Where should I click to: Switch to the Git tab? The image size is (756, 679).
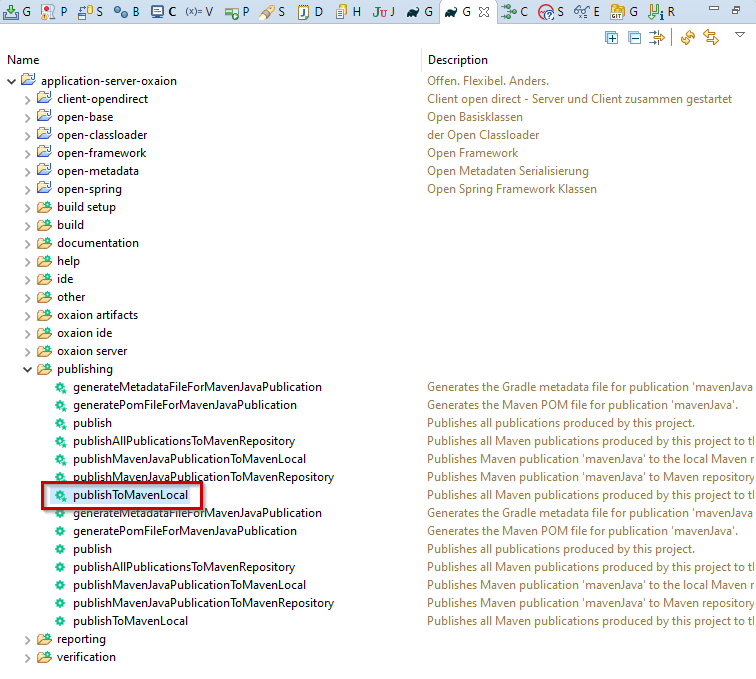click(x=623, y=12)
